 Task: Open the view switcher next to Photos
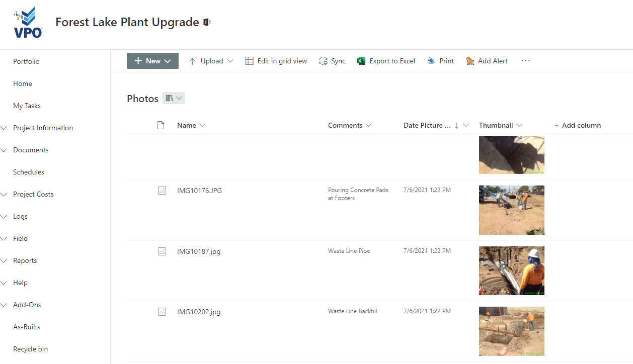pyautogui.click(x=174, y=98)
